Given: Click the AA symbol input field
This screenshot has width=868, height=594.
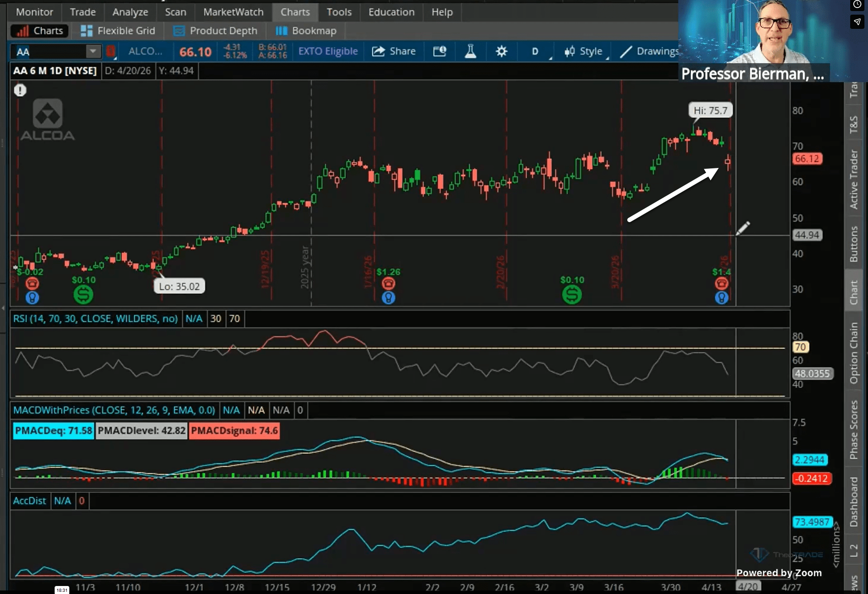Looking at the screenshot, I should click(x=49, y=52).
